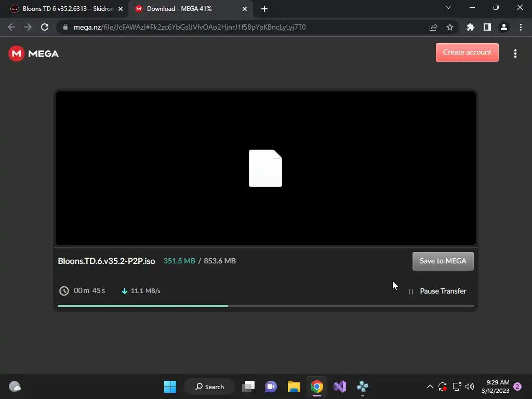
Task: Reload the page
Action: tap(45, 27)
